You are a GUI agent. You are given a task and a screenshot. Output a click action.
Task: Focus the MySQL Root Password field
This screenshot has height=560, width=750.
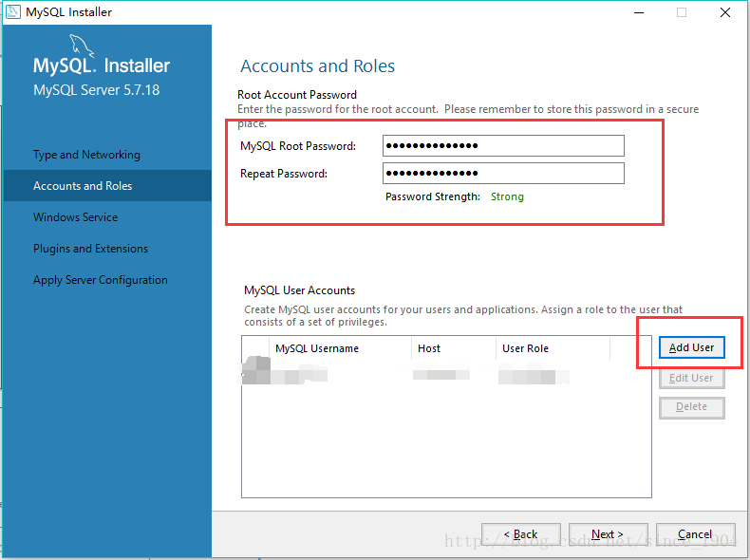pyautogui.click(x=503, y=146)
